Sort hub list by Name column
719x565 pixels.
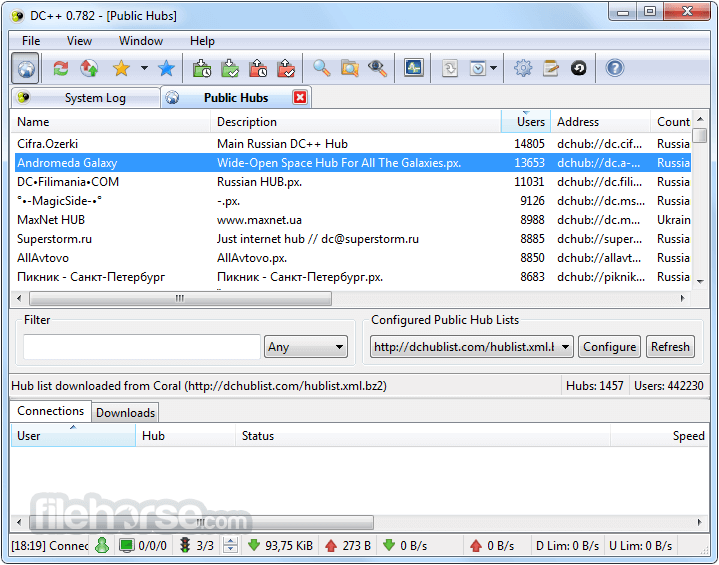click(x=111, y=122)
